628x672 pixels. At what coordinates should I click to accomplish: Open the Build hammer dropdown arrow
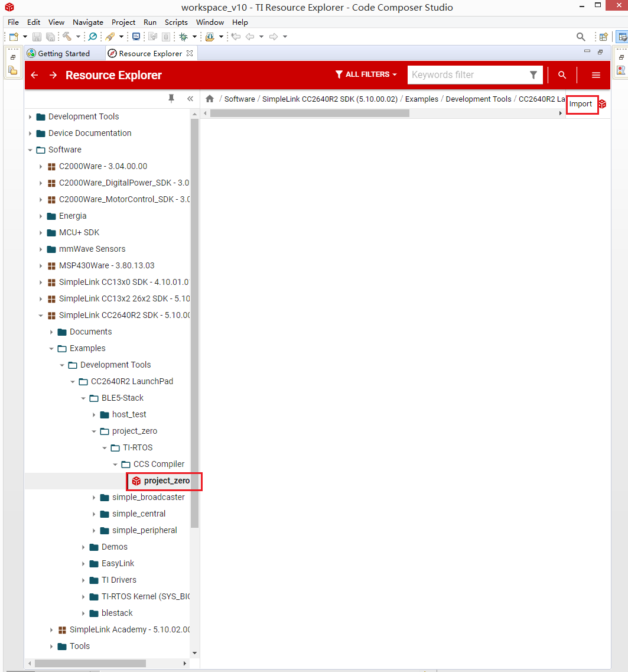[x=78, y=37]
